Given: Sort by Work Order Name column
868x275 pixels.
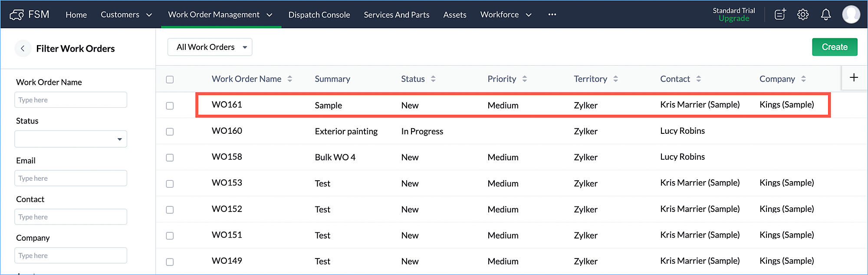Looking at the screenshot, I should point(290,79).
